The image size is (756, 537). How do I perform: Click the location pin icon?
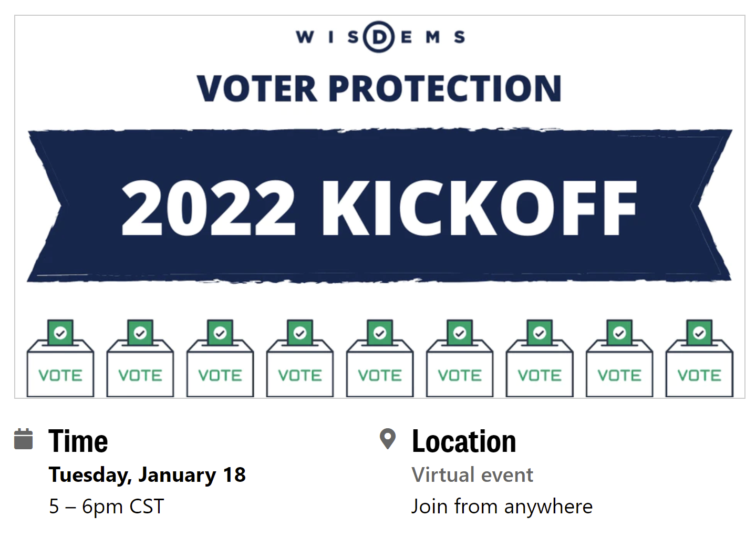click(x=387, y=439)
